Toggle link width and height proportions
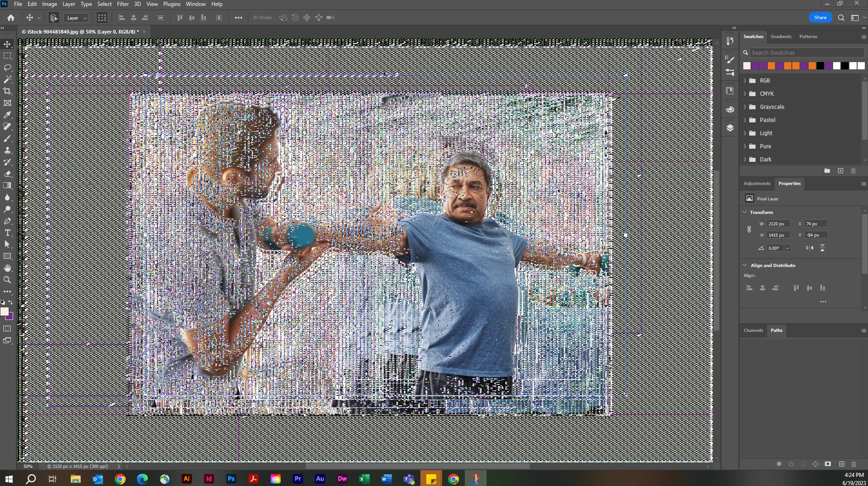The height and width of the screenshot is (486, 868). [749, 229]
